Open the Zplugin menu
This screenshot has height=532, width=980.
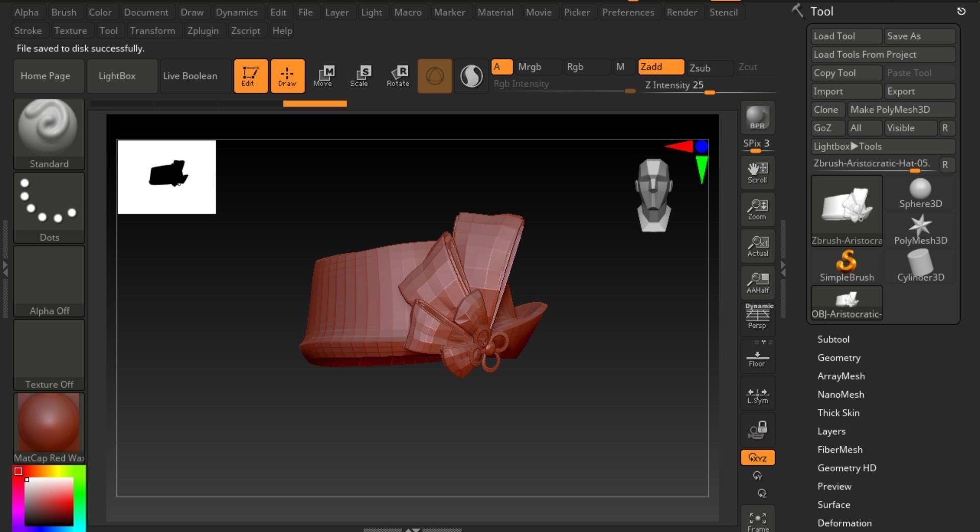(203, 31)
